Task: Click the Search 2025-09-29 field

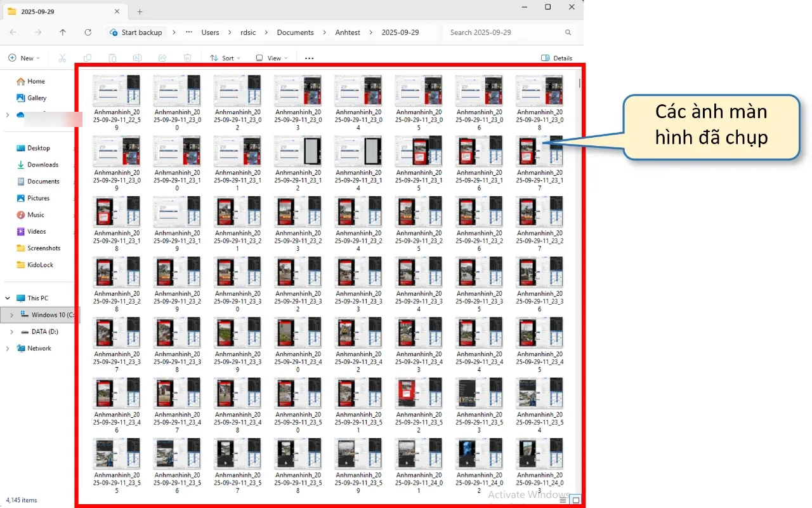Action: click(x=511, y=32)
